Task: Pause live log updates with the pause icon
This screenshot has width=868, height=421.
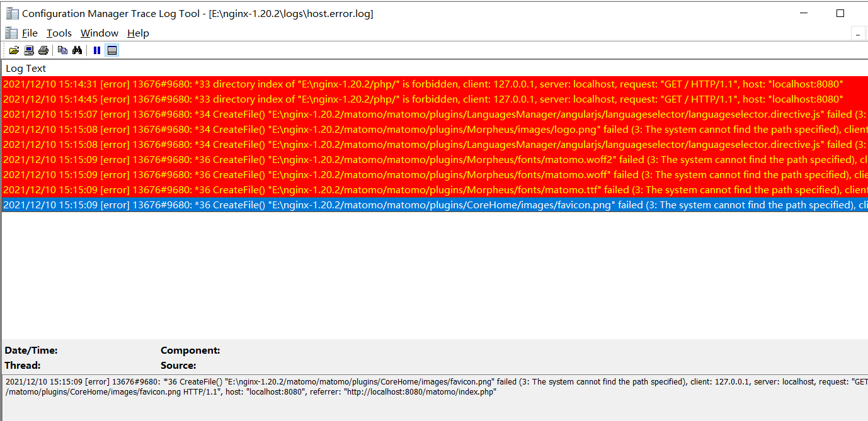Action: coord(96,50)
